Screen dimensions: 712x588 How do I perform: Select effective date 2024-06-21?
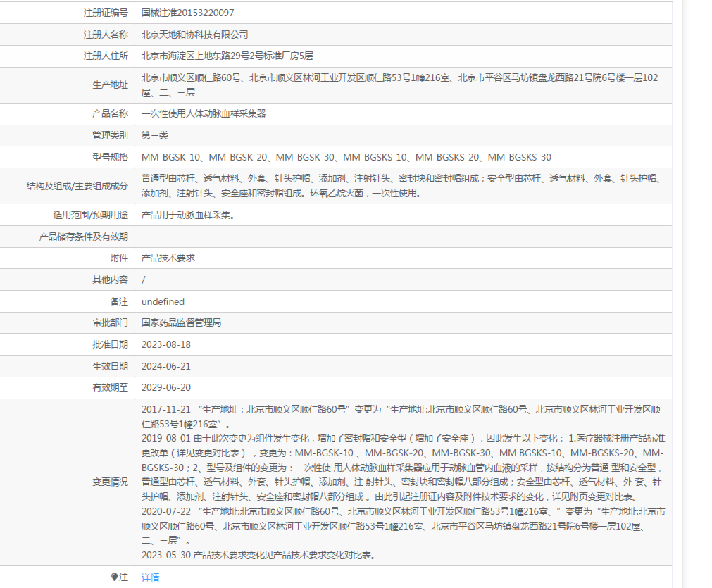[x=166, y=366]
